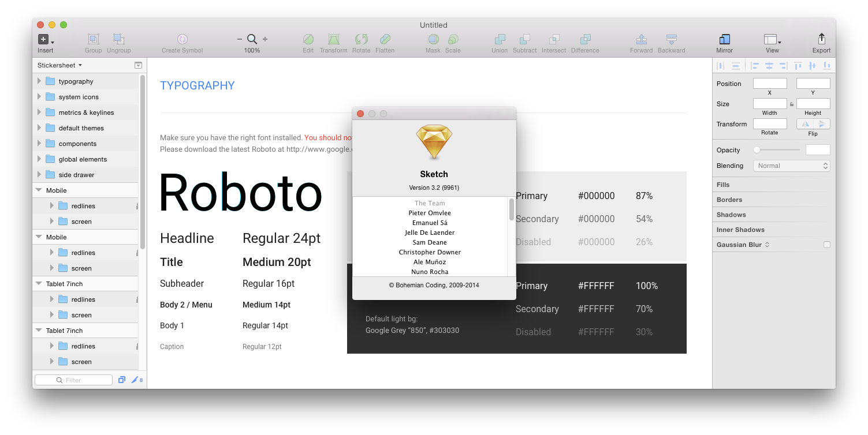Screen dimensions: 868x435
Task: Select the Scale tool
Action: 453,39
